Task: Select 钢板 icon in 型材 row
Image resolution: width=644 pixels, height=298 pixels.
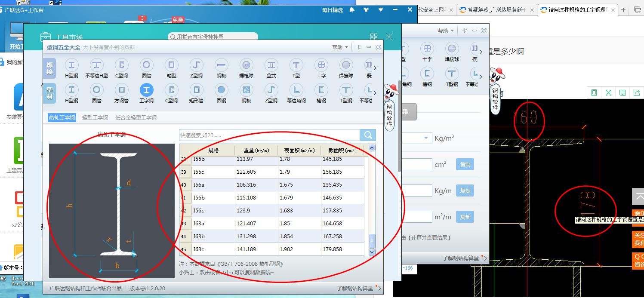Action: tap(247, 90)
